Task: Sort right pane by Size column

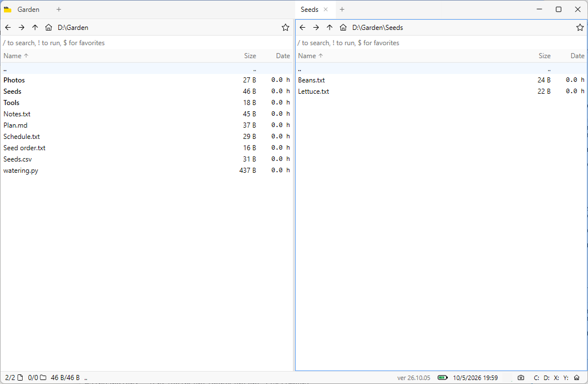Action: pyautogui.click(x=544, y=56)
